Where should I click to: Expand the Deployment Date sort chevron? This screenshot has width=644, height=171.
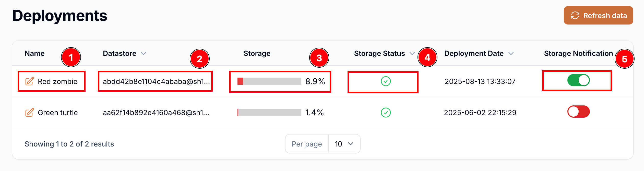511,54
